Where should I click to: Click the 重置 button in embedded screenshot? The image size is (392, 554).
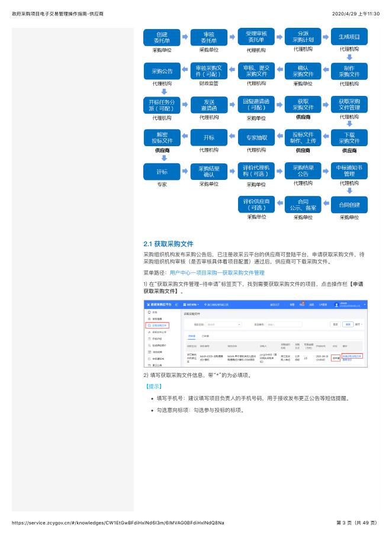335,324
